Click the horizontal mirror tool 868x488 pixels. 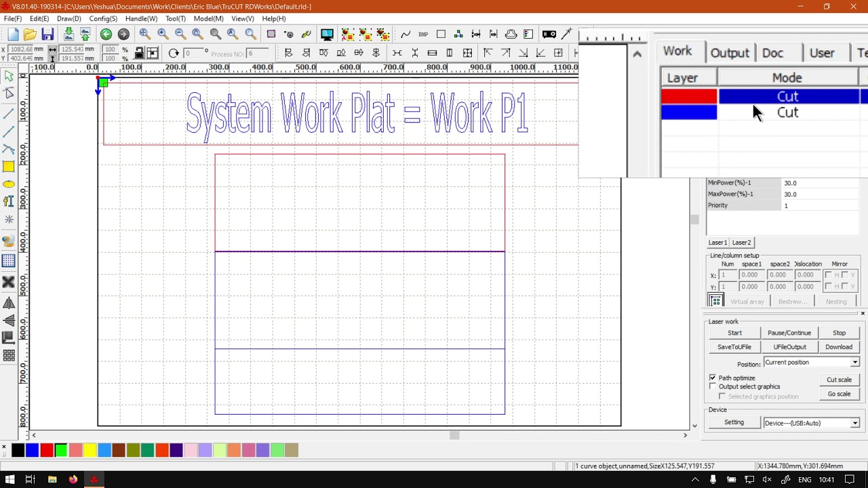coord(9,304)
